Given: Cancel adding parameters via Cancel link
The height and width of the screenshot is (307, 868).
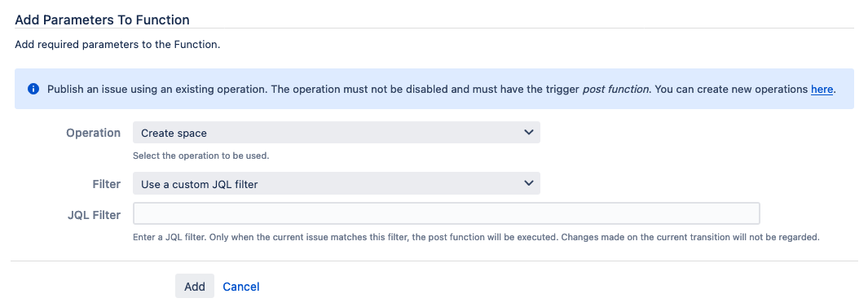Looking at the screenshot, I should click(240, 287).
